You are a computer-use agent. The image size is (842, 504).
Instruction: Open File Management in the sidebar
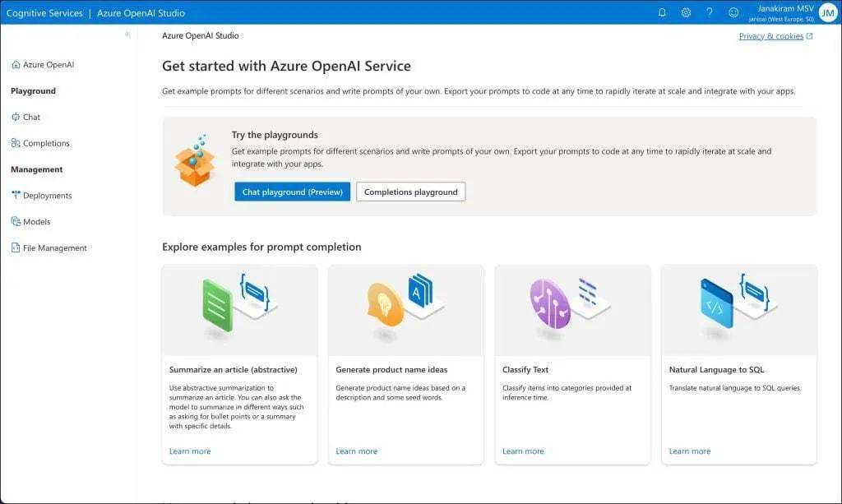pos(49,248)
